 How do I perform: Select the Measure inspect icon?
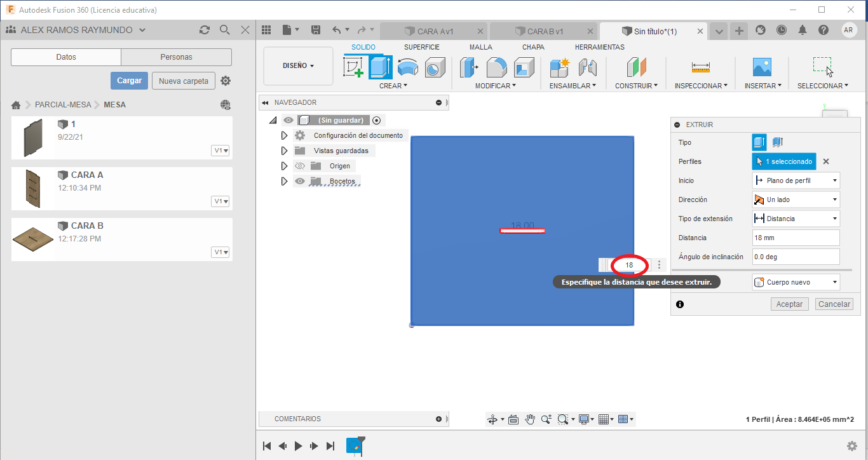point(701,67)
